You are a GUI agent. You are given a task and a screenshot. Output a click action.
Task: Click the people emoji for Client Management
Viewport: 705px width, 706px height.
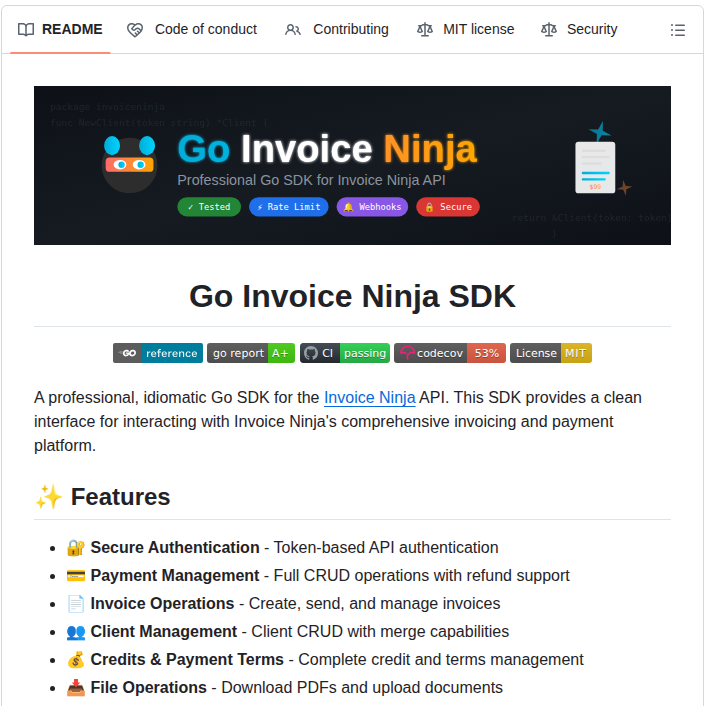[76, 632]
